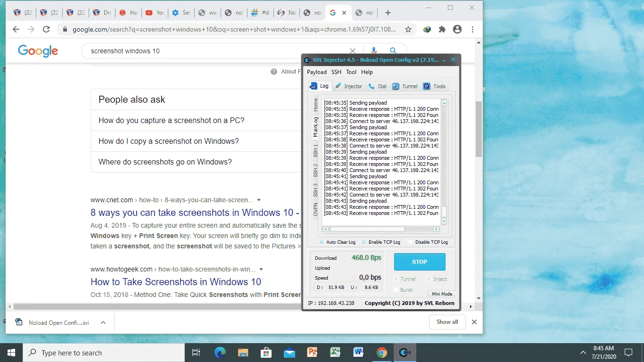Open a new Chrome tab with plus
Screen dimensions: 644x362
click(388, 13)
